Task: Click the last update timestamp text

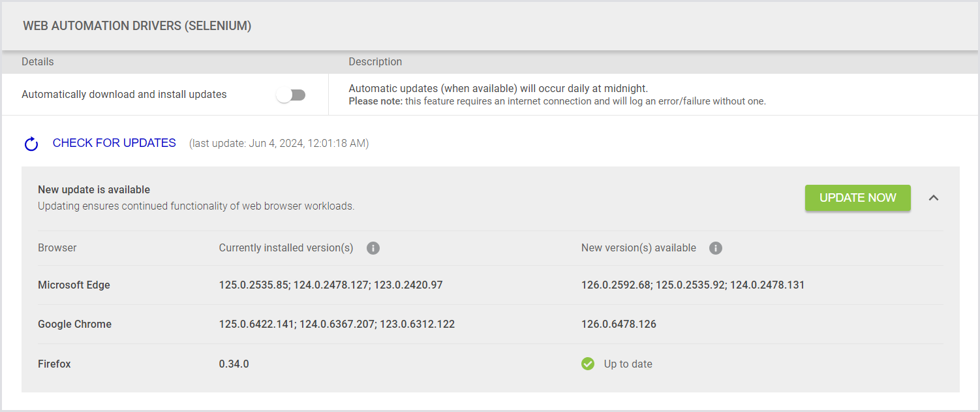Action: [279, 144]
